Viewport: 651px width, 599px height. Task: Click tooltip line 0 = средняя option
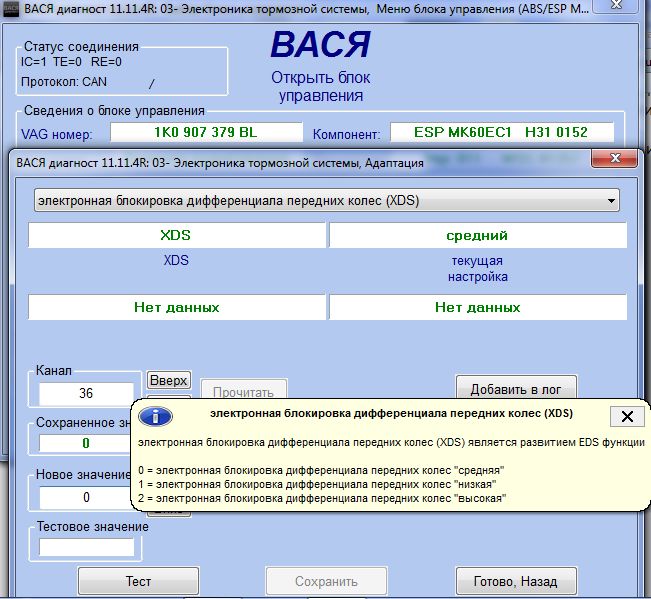pyautogui.click(x=321, y=470)
